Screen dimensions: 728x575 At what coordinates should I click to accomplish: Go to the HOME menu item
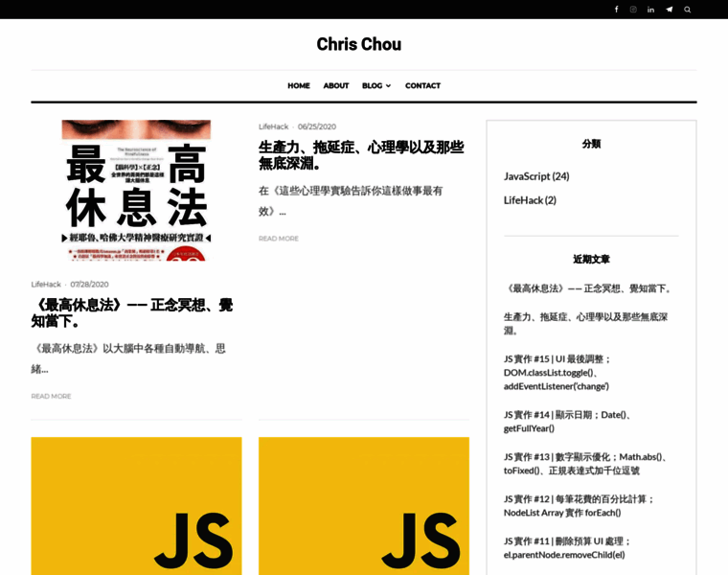(299, 85)
